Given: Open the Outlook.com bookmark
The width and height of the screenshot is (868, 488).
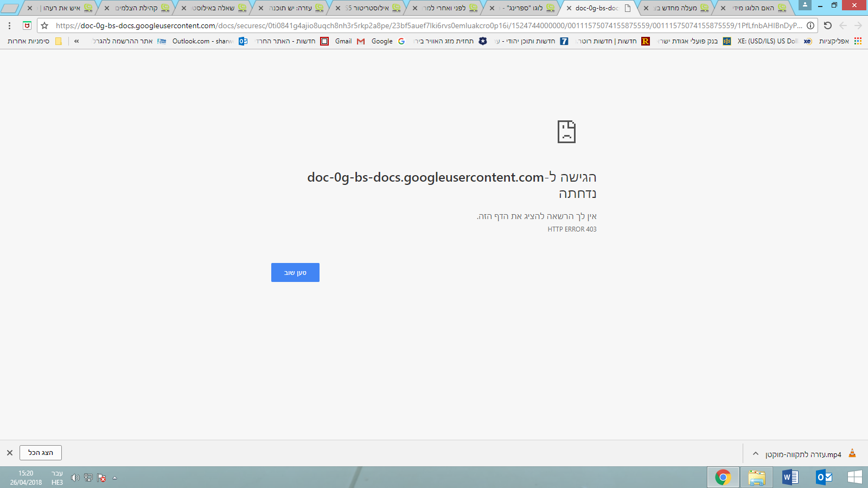Looking at the screenshot, I should (x=209, y=41).
